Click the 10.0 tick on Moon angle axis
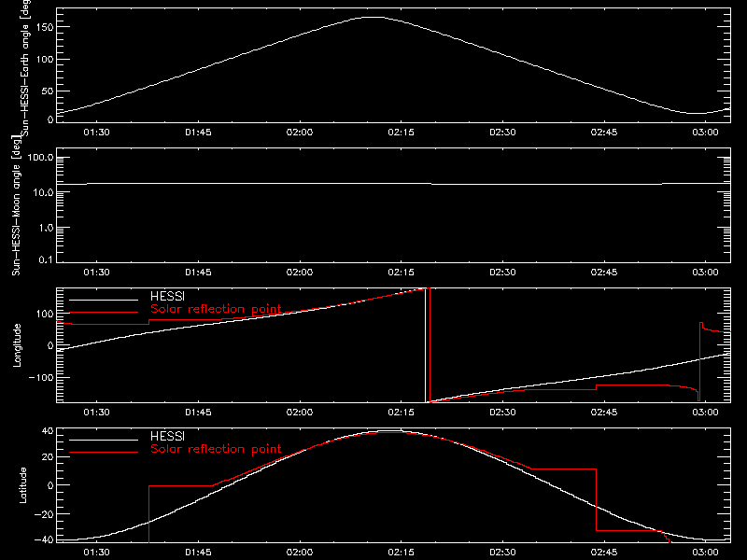Viewport: 747px width, 560px height. coord(43,193)
